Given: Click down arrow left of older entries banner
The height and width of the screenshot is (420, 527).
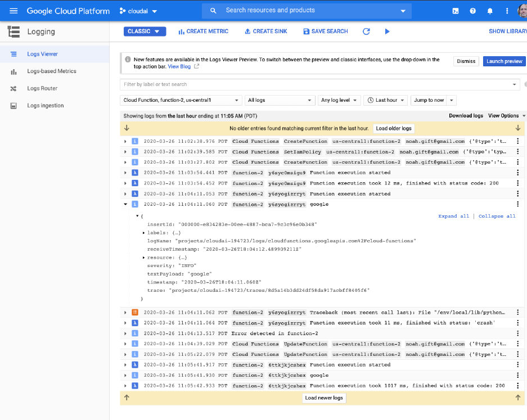Looking at the screenshot, I should tap(127, 128).
